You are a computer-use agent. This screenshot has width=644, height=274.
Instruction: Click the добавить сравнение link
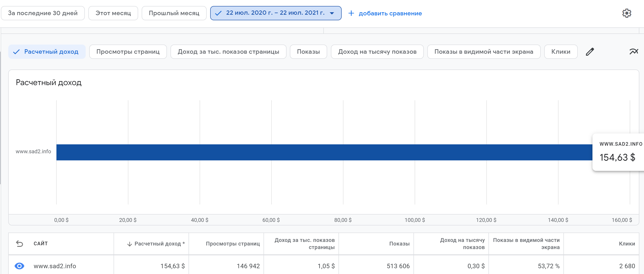pos(390,13)
